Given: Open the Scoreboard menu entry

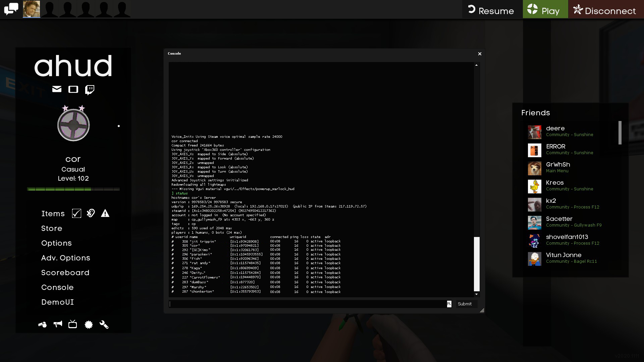Looking at the screenshot, I should click(x=65, y=273).
